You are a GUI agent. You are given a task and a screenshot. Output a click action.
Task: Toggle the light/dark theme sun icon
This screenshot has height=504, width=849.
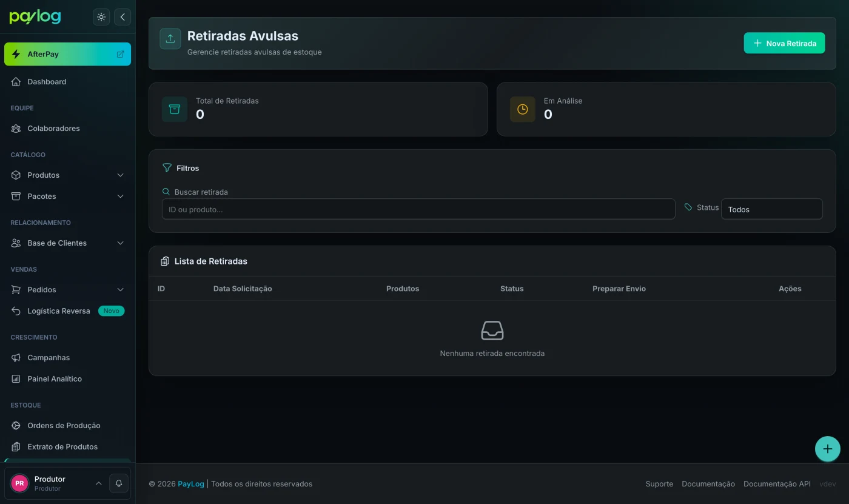point(101,17)
